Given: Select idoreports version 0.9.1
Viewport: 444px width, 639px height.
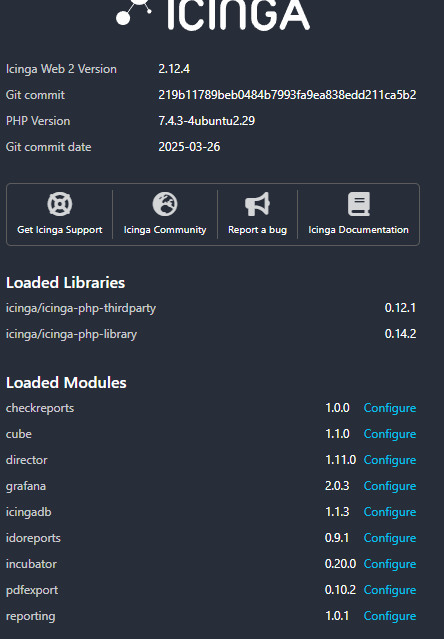Looking at the screenshot, I should [337, 538].
